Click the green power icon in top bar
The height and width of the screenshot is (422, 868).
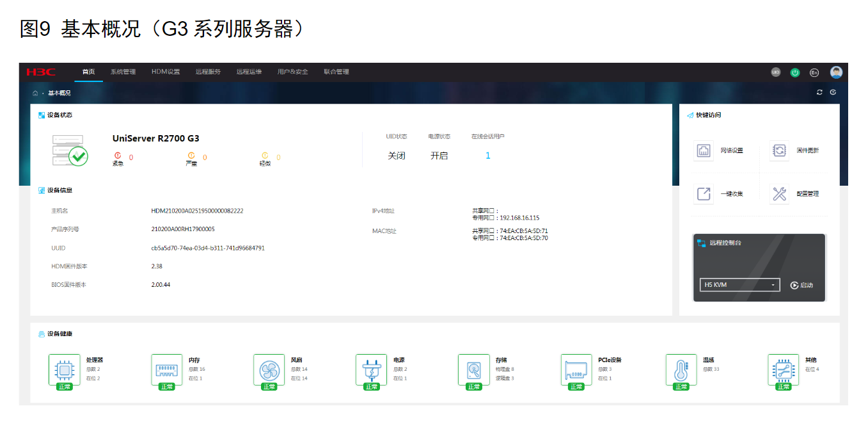coord(795,72)
